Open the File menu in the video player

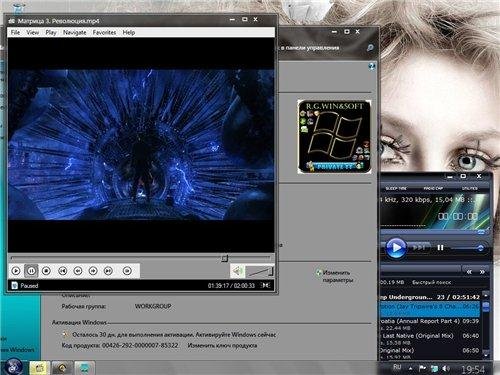click(x=15, y=32)
